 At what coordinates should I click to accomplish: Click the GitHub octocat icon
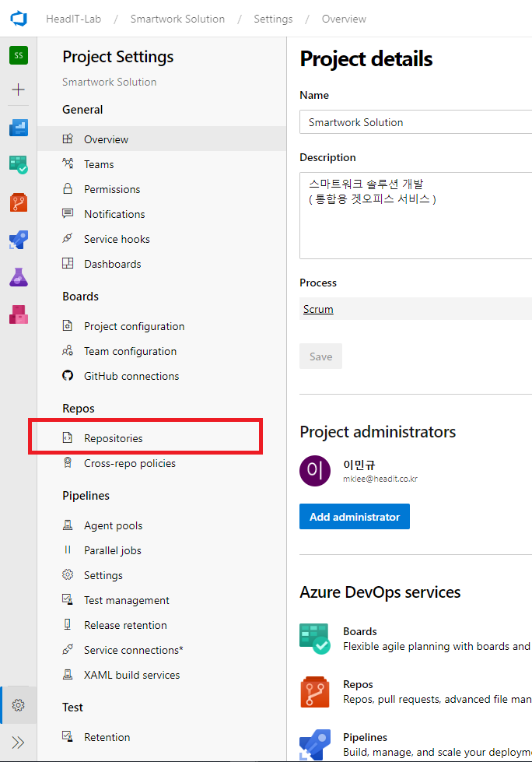point(68,376)
